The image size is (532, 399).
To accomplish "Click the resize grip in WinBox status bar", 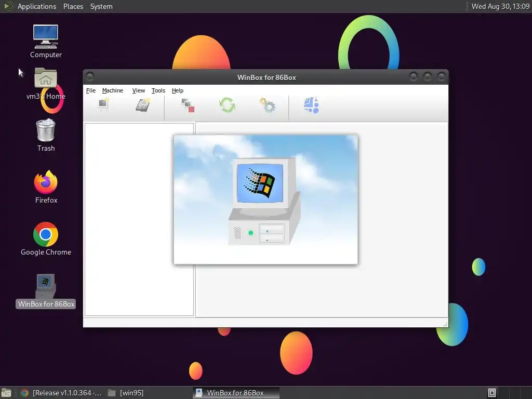I will [x=445, y=324].
